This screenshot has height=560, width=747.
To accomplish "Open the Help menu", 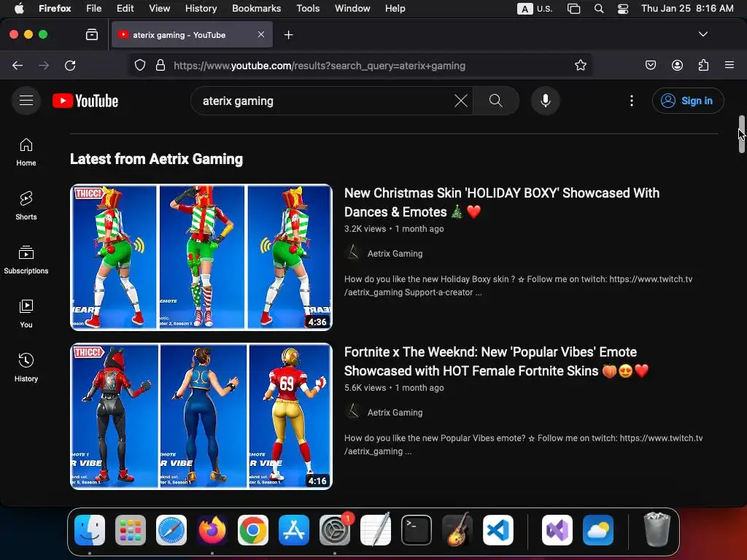I will point(395,9).
